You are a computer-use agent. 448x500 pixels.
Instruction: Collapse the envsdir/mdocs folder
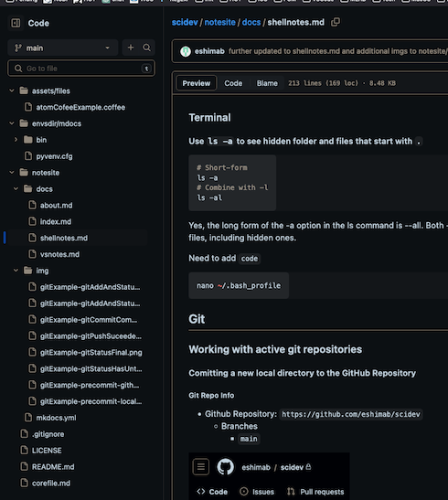coord(12,123)
